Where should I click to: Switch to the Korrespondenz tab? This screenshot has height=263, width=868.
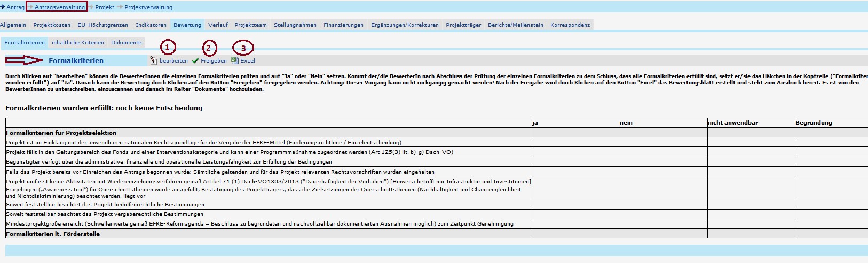[570, 25]
